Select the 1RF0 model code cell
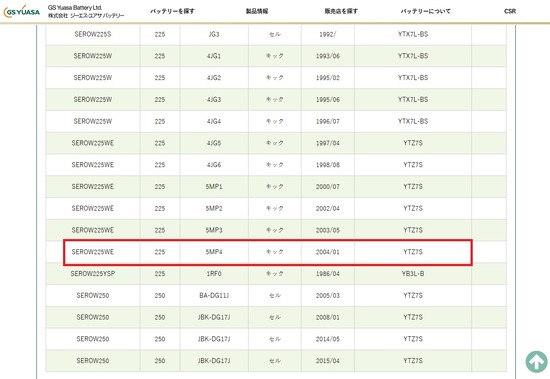The height and width of the screenshot is (379, 550). (214, 274)
